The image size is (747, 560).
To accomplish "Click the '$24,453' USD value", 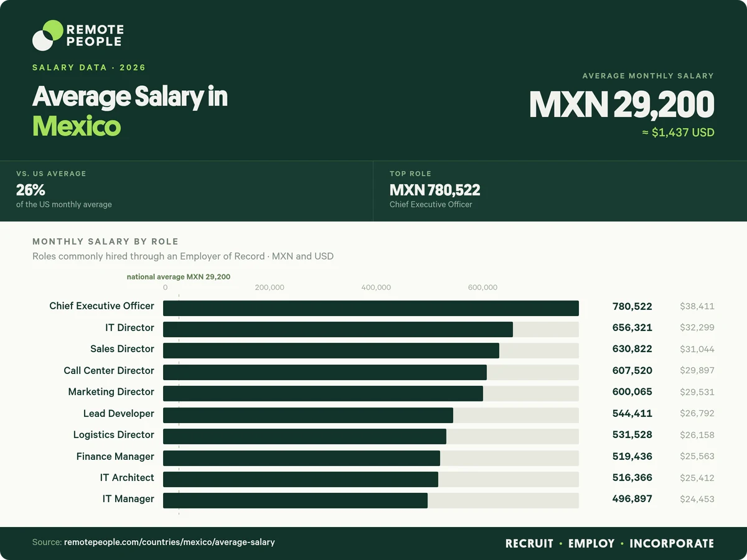I will (697, 499).
